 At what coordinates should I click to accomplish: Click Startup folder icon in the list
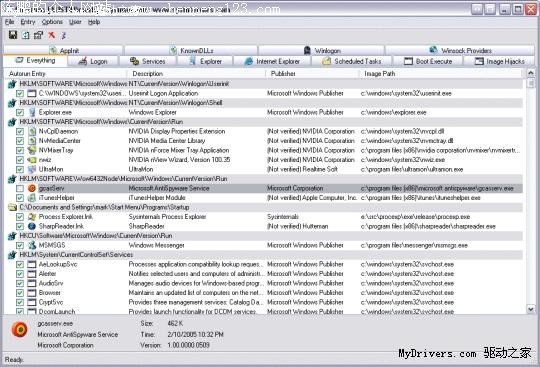[x=12, y=207]
